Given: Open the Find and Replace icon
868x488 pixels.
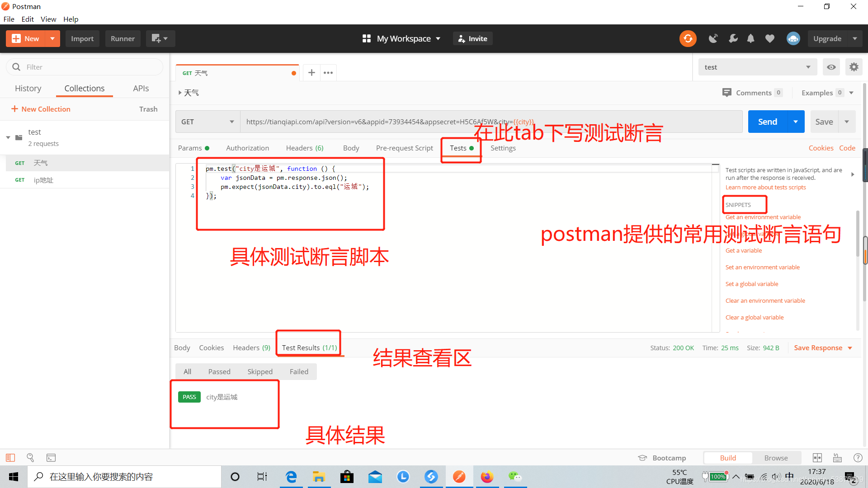Looking at the screenshot, I should click(30, 458).
